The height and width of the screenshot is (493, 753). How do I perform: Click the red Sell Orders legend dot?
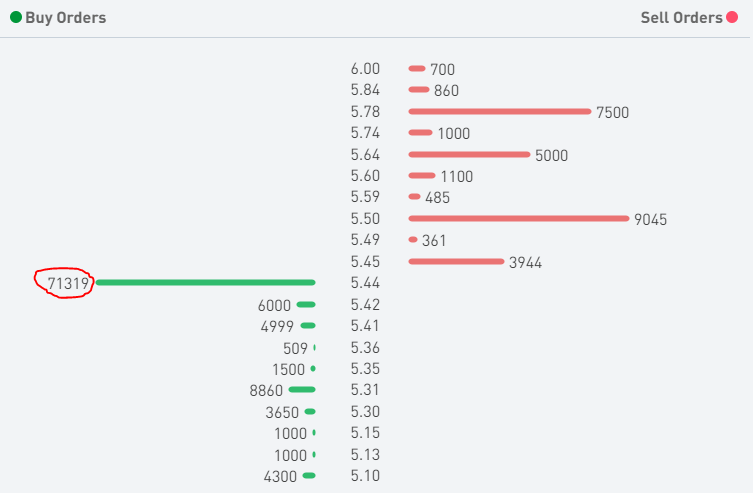tap(731, 18)
